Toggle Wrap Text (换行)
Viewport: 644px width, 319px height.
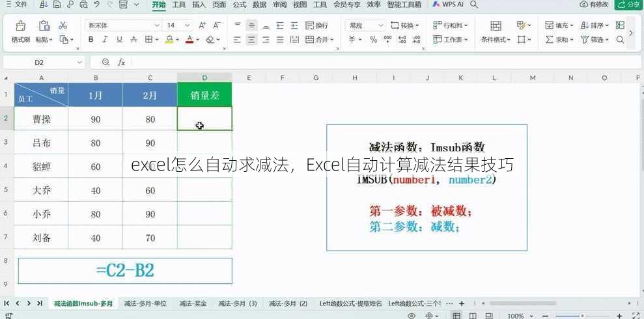[x=317, y=25]
